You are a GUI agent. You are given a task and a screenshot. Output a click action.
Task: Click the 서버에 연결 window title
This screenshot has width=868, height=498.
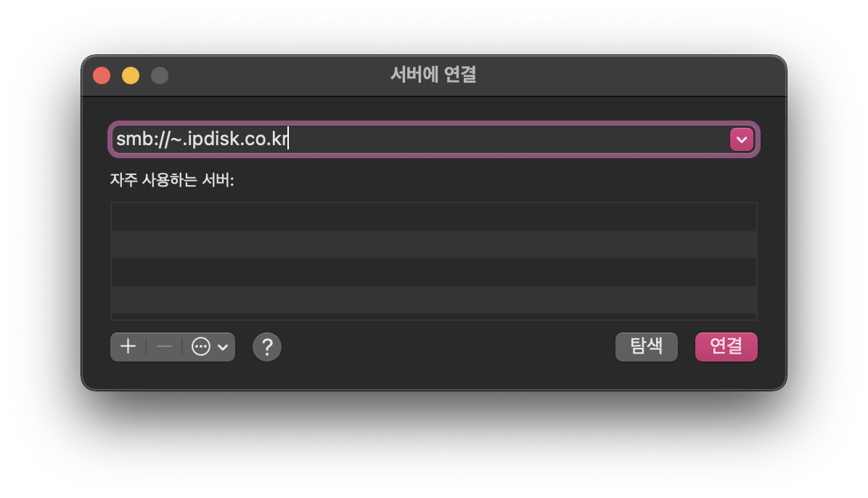(433, 74)
